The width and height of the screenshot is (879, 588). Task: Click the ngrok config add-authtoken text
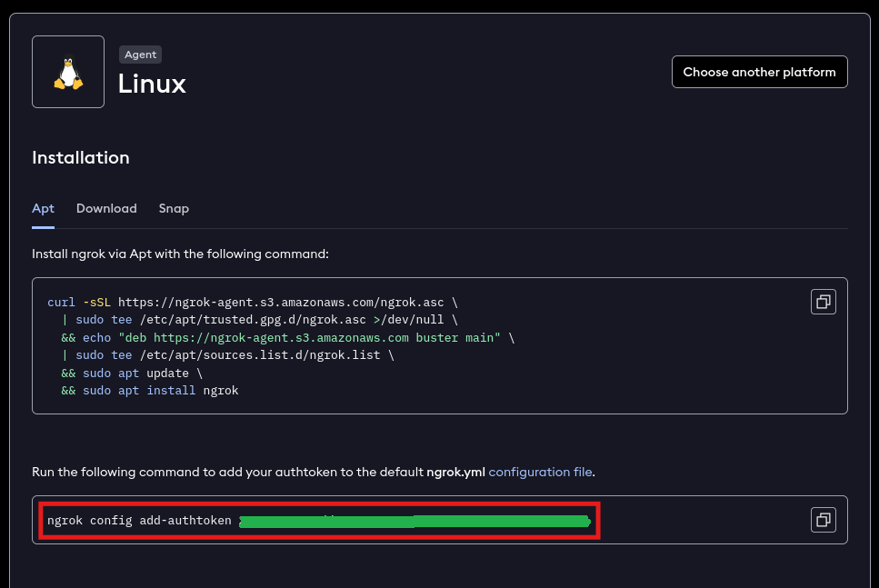tap(139, 520)
